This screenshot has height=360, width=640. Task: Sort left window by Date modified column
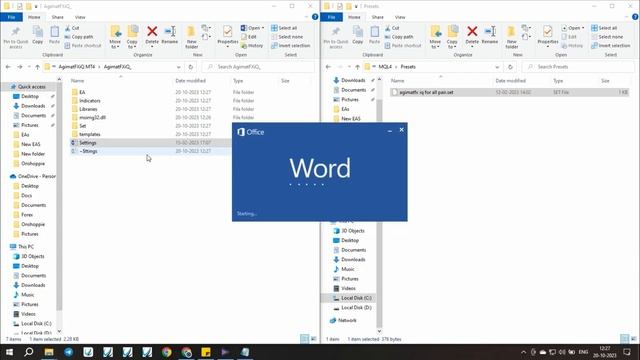(190, 81)
